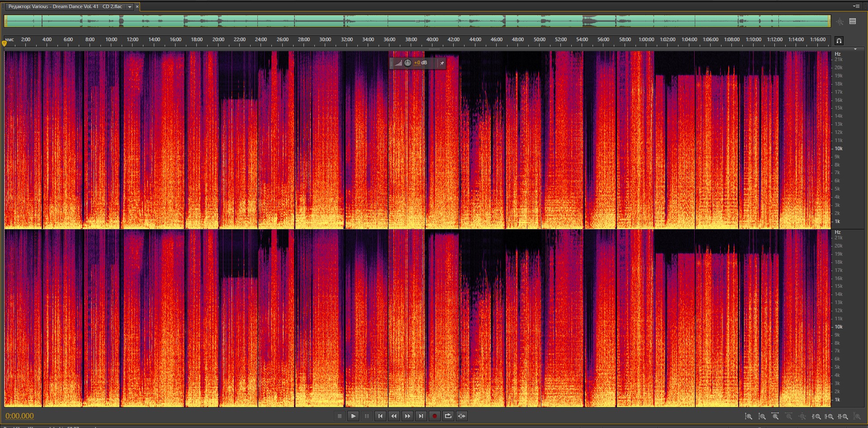868x428 pixels.
Task: Toggle the snapping magnet icon
Action: coord(839,41)
